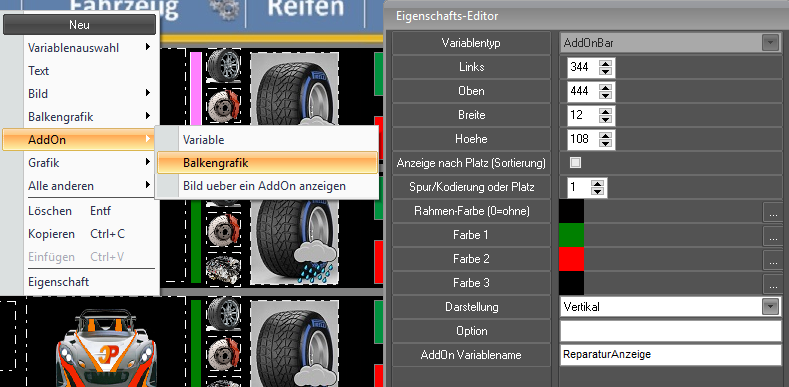The image size is (789, 387).
Task: Select the pink vertical bar graphic
Action: click(196, 88)
